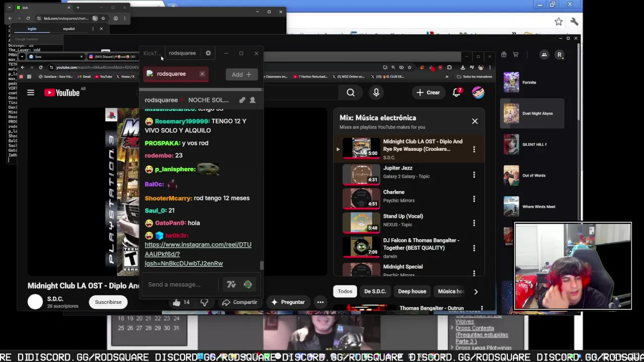Open options for Midnight Club LA OST item
Viewport: 644px width, 362px height.
474,149
